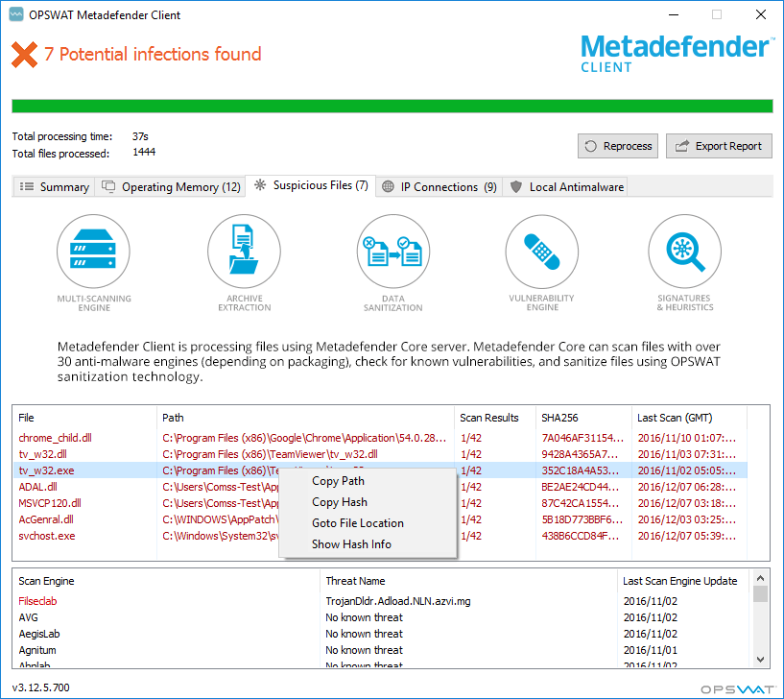
Task: Click the SHA256 column header
Action: [x=583, y=418]
